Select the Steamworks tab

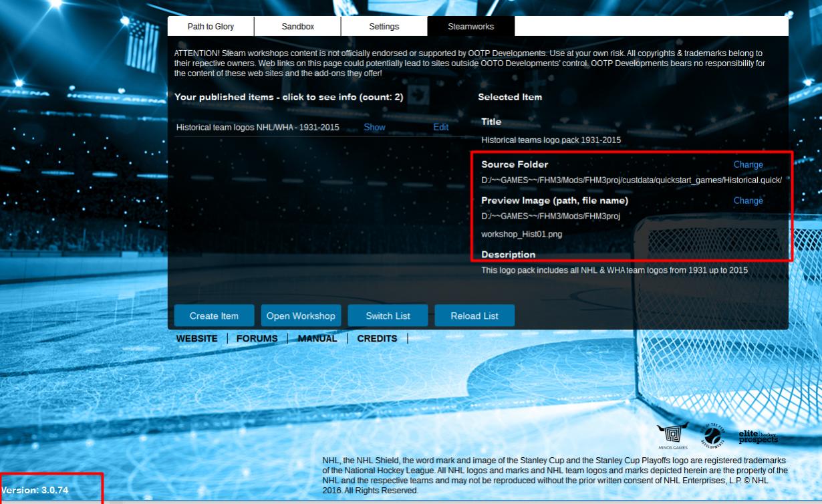tap(470, 27)
